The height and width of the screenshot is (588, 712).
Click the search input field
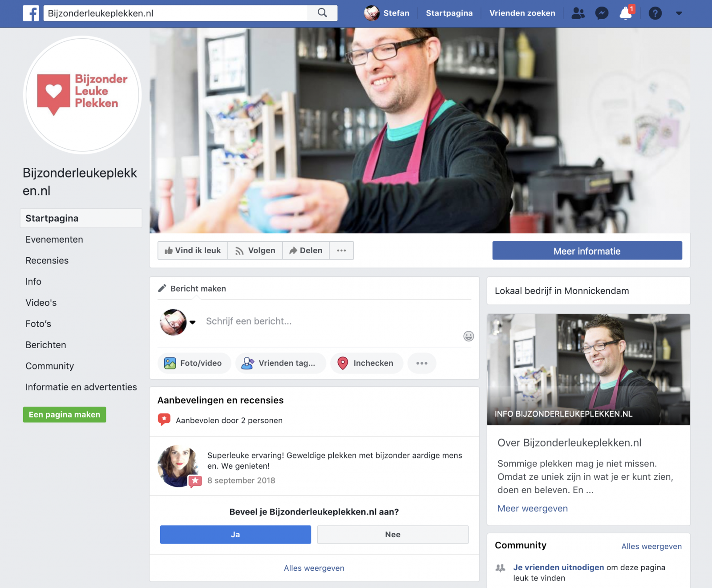[x=175, y=13]
